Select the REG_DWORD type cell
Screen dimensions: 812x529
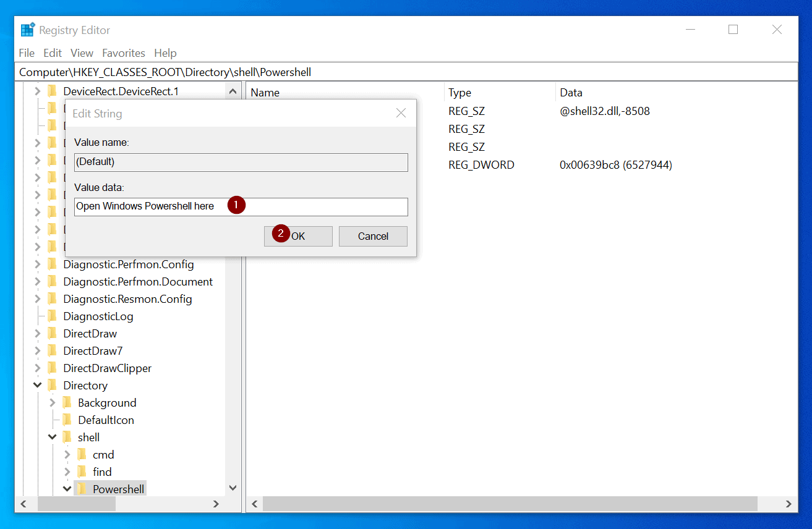pyautogui.click(x=481, y=165)
